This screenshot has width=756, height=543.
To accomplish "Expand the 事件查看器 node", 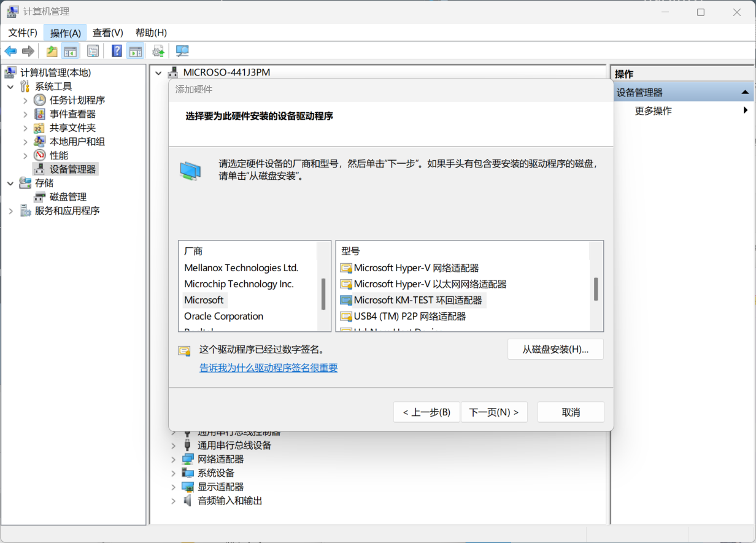I will (x=25, y=114).
